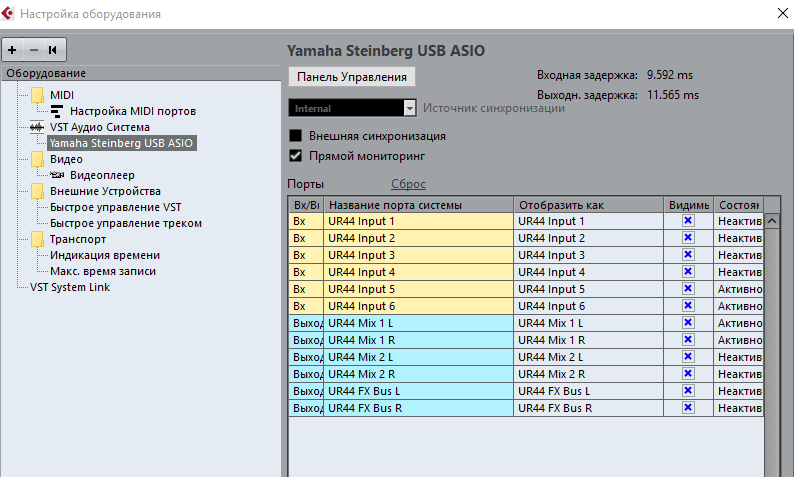Click system port name UR44 Input 3

(x=418, y=255)
